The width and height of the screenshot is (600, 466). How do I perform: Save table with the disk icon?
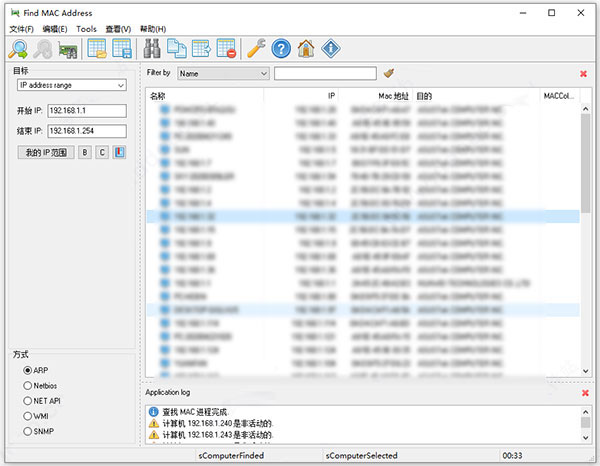click(x=122, y=49)
